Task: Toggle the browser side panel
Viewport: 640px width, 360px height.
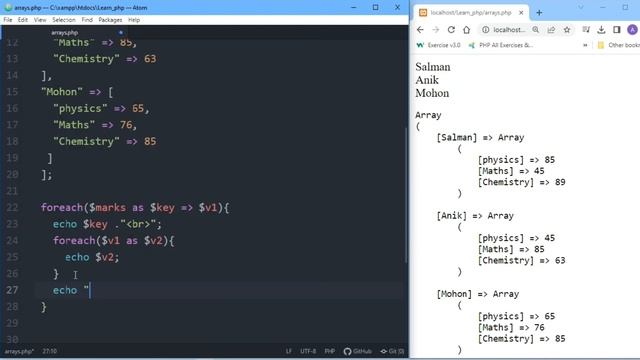Action: tap(617, 30)
